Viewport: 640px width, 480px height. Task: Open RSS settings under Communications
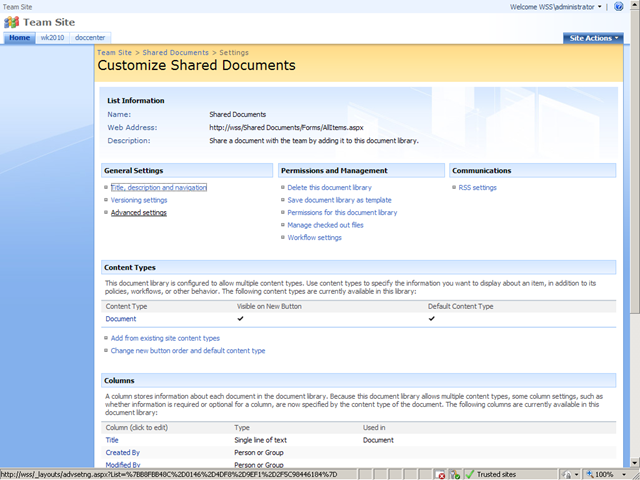(x=478, y=188)
